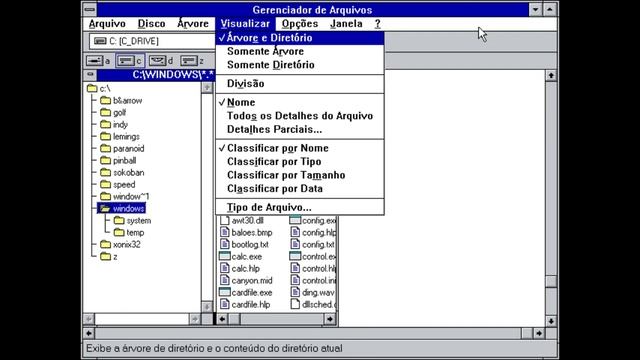Open the indy folder

[x=114, y=124]
